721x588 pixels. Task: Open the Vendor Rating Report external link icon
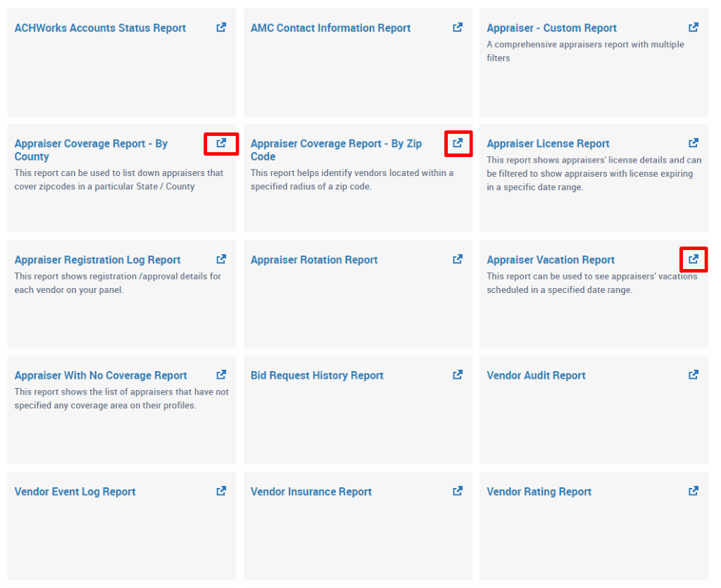(693, 490)
